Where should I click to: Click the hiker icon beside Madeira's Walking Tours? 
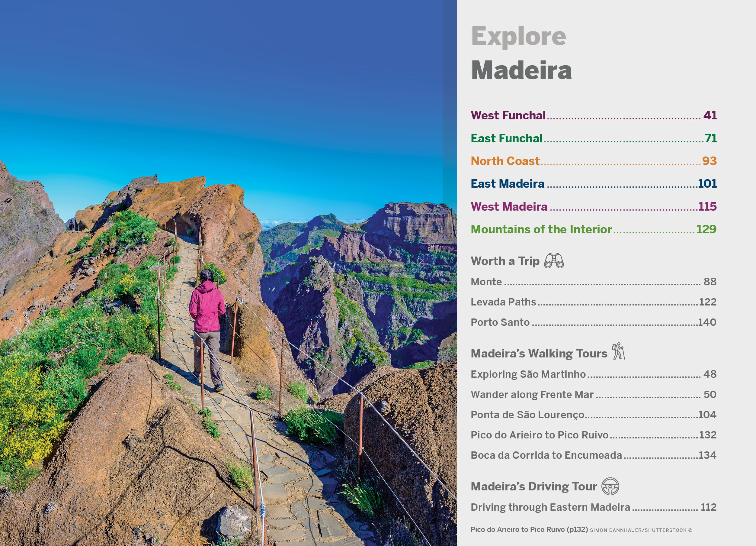click(618, 351)
